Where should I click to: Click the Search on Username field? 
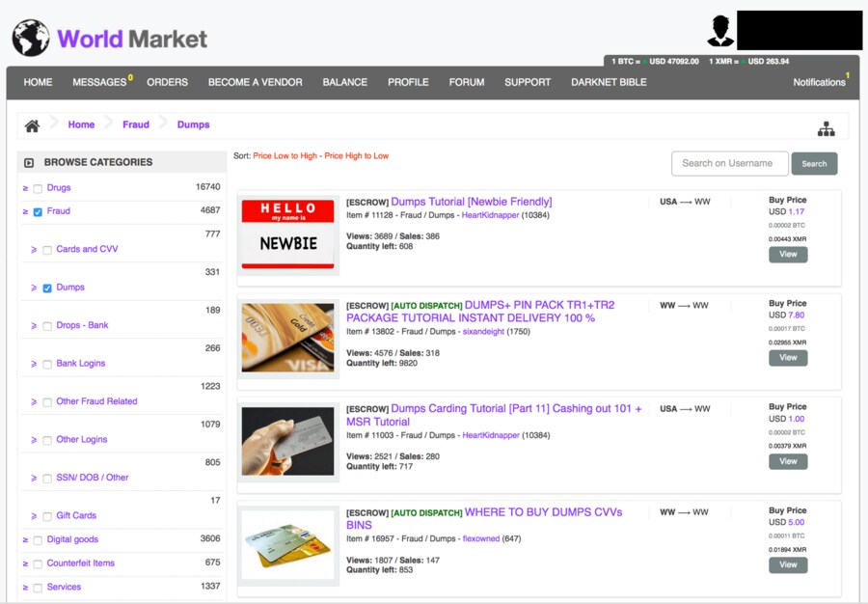(x=729, y=164)
